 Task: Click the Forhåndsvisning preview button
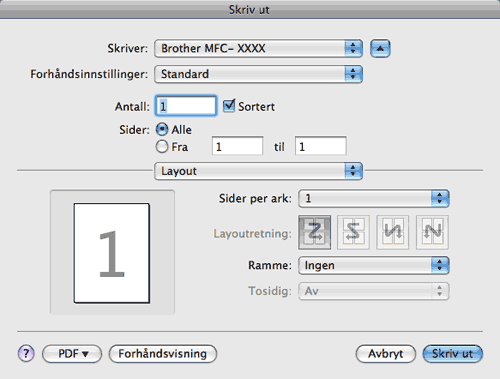pyautogui.click(x=163, y=354)
